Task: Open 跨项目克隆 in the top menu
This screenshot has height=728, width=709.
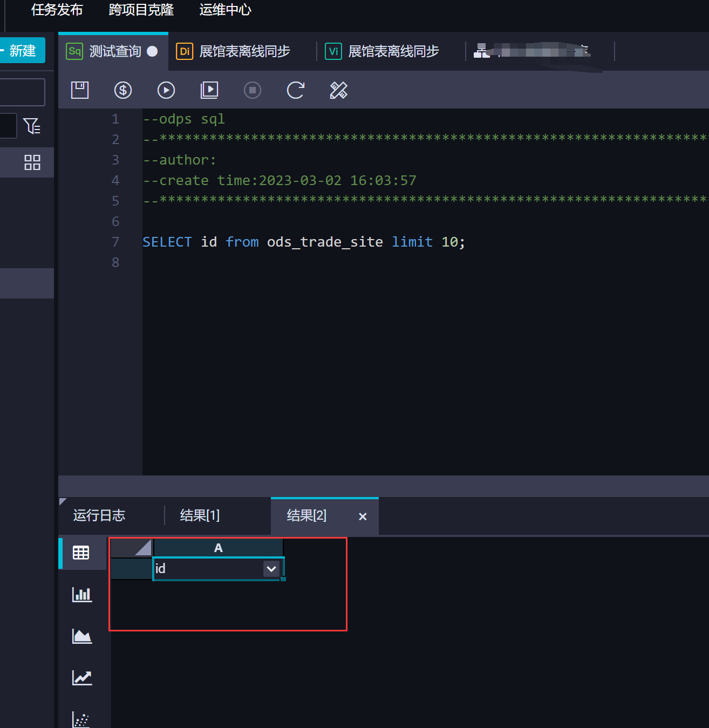Action: point(141,10)
